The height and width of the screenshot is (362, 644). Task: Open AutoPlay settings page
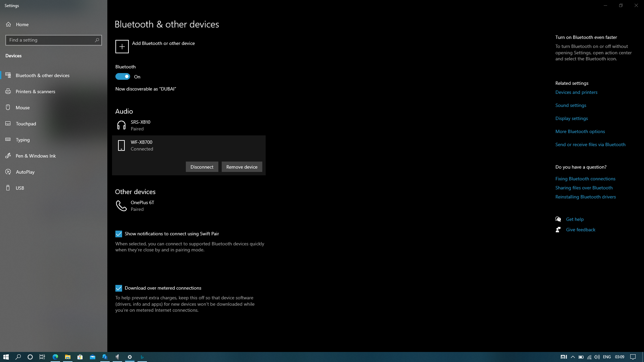click(x=54, y=172)
